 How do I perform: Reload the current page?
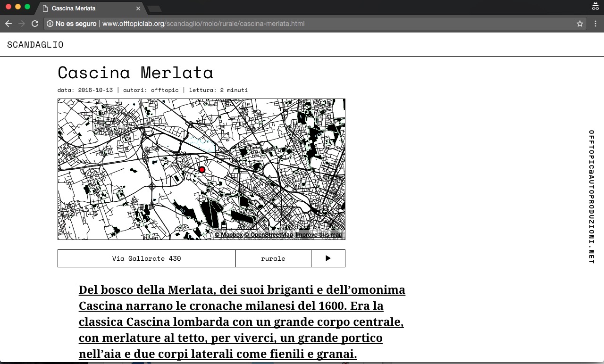35,24
